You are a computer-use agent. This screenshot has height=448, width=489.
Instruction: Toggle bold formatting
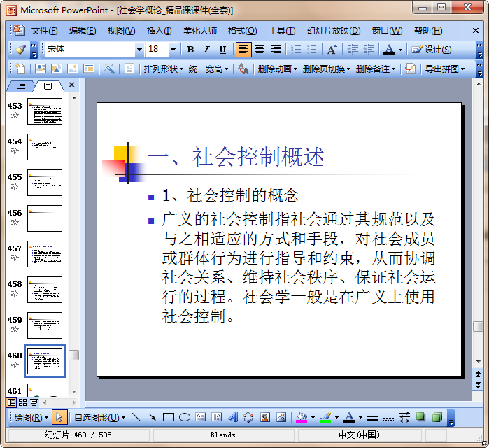point(190,50)
